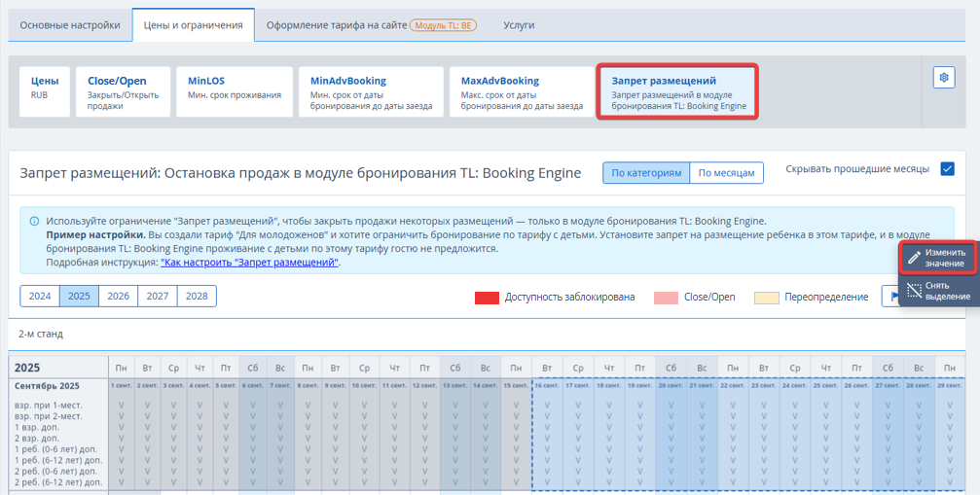Select the По категориям view toggle
Viewport: 980px width, 495px height.
click(646, 173)
